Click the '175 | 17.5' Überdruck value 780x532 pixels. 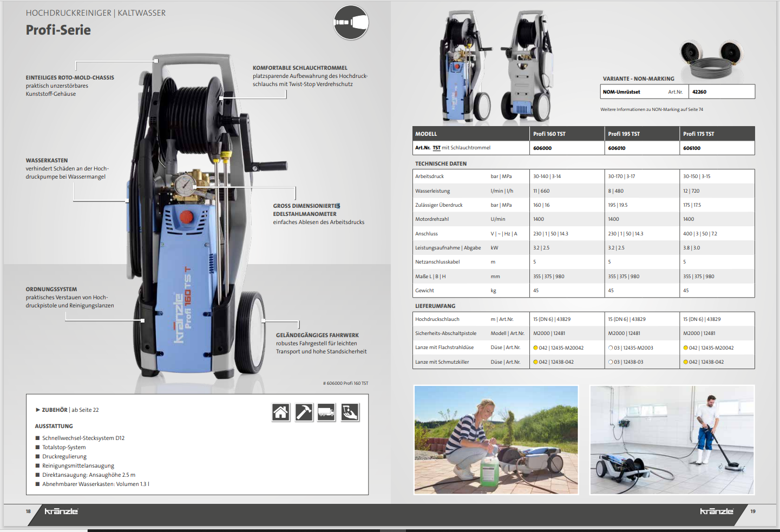coord(692,205)
